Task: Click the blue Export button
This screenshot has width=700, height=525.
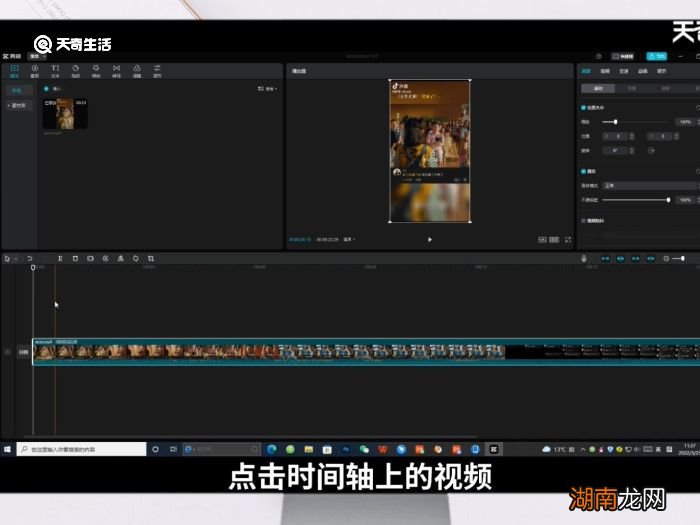Action: (x=657, y=56)
